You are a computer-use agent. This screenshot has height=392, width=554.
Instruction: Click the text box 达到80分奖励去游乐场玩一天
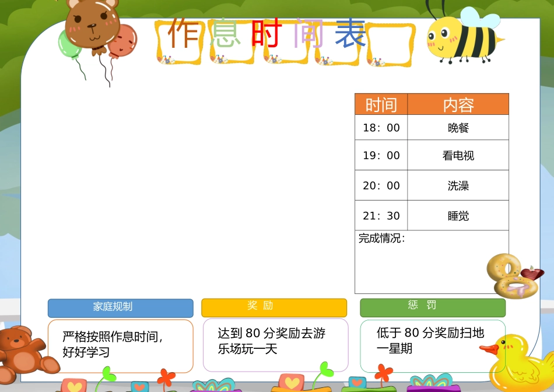[276, 345]
